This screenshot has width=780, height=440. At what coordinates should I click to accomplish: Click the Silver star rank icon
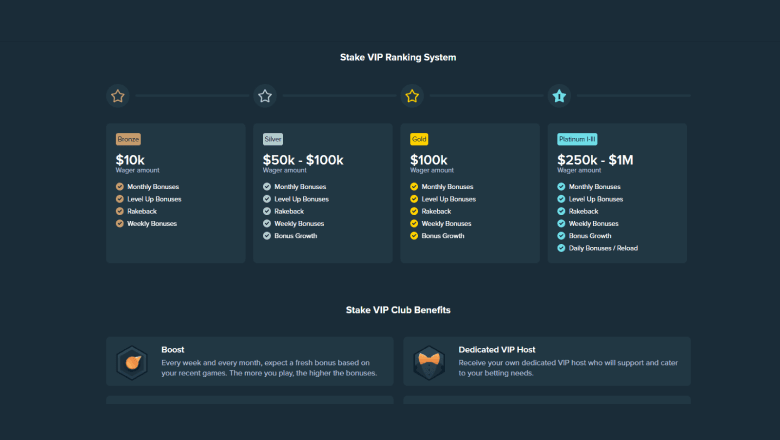coord(265,96)
